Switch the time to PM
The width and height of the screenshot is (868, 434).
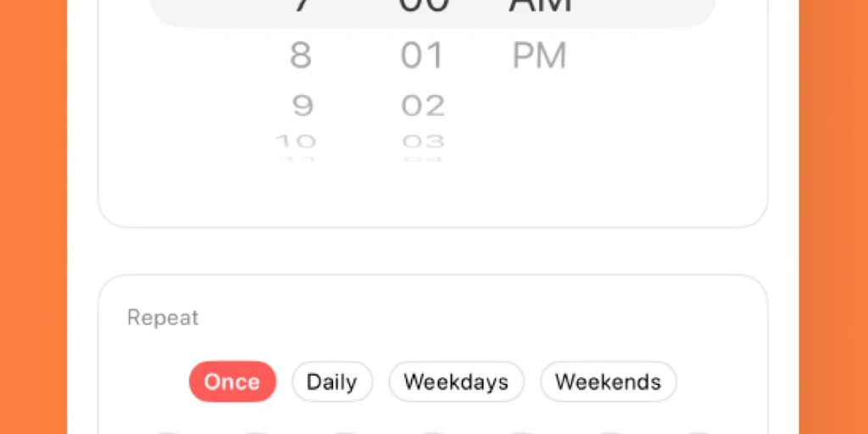click(x=539, y=56)
